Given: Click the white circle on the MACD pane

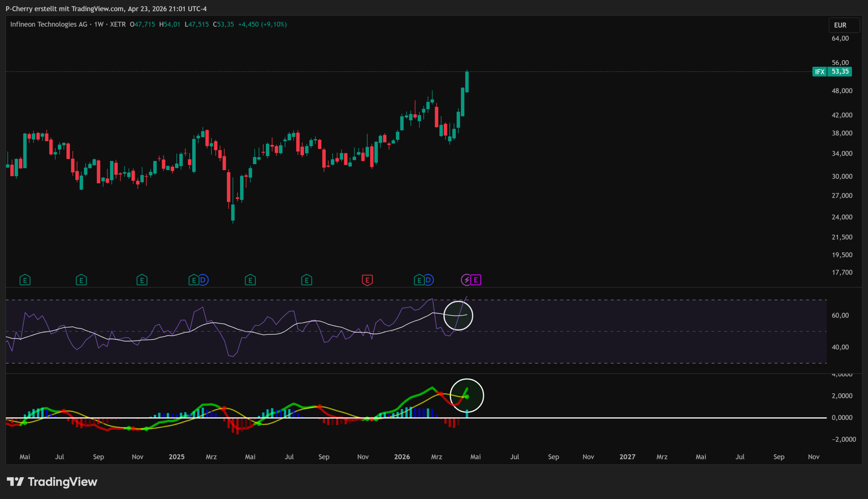Looking at the screenshot, I should point(467,396).
